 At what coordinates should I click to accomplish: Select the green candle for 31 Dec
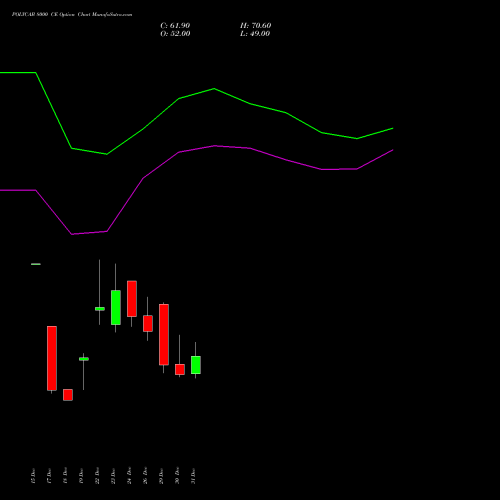tap(196, 365)
